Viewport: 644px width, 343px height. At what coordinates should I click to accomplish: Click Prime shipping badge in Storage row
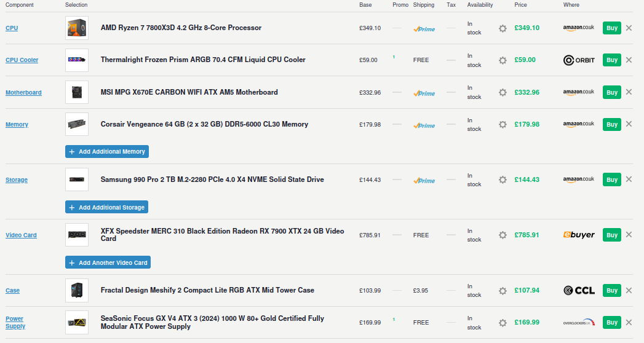click(x=424, y=181)
